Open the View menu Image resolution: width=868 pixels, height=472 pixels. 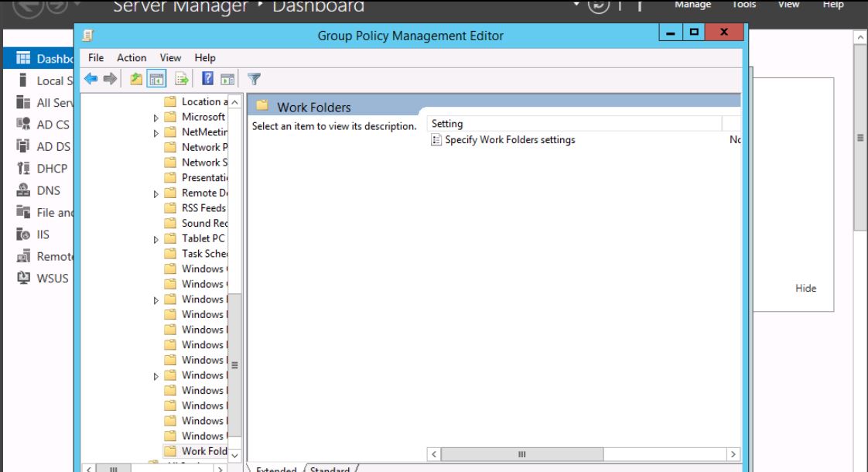pos(170,58)
